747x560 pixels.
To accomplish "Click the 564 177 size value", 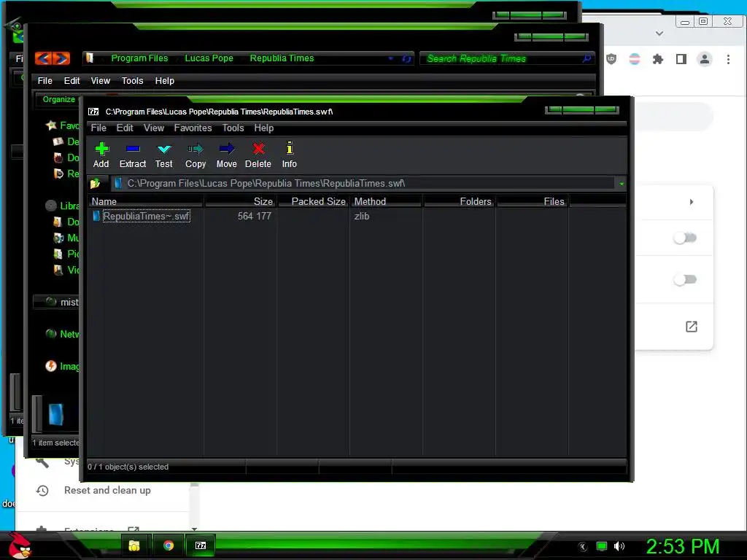I will (255, 216).
